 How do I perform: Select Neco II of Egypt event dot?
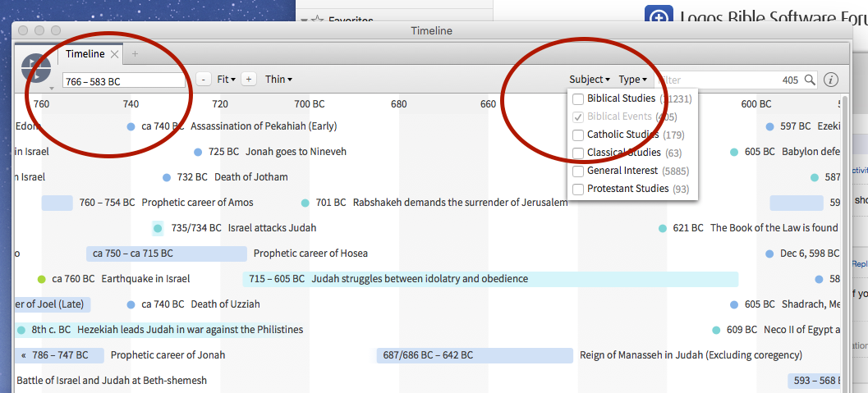click(x=716, y=330)
